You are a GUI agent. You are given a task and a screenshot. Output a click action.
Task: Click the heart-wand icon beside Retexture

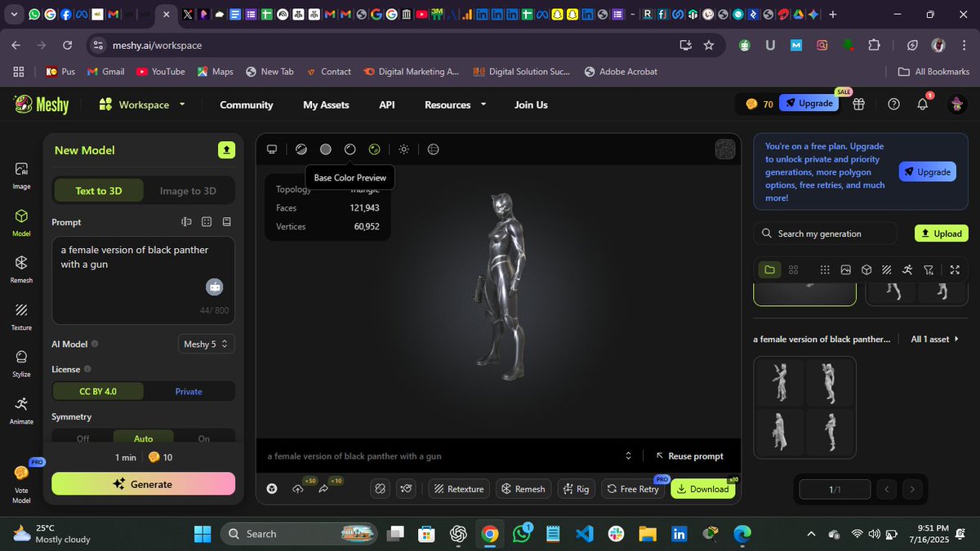pos(407,489)
